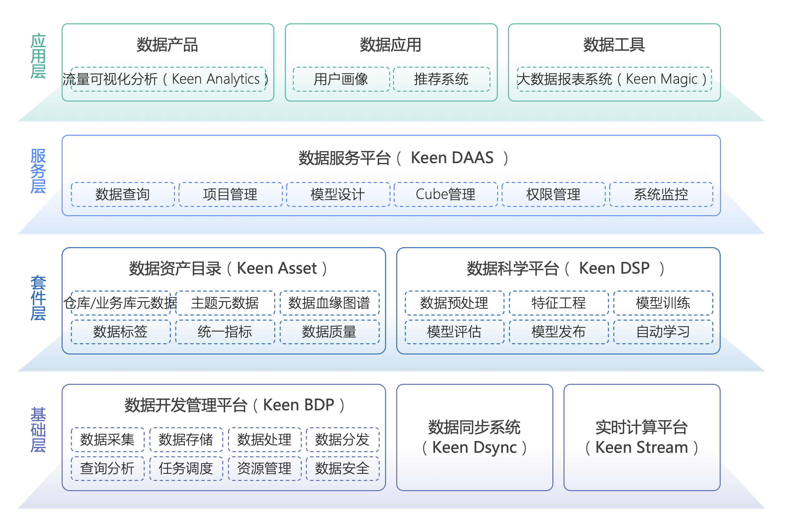
Task: Choose the Cube管理 box
Action: (x=446, y=194)
